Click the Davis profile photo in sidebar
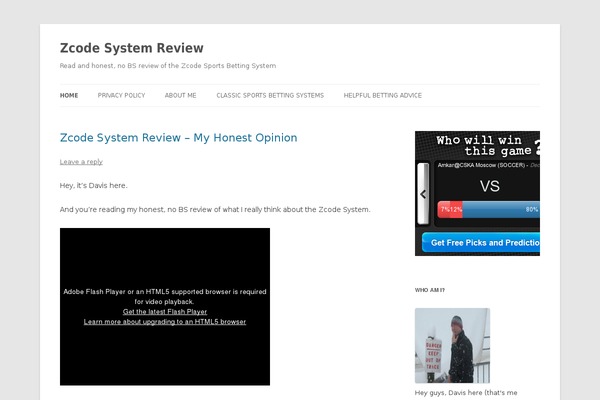 coord(452,345)
